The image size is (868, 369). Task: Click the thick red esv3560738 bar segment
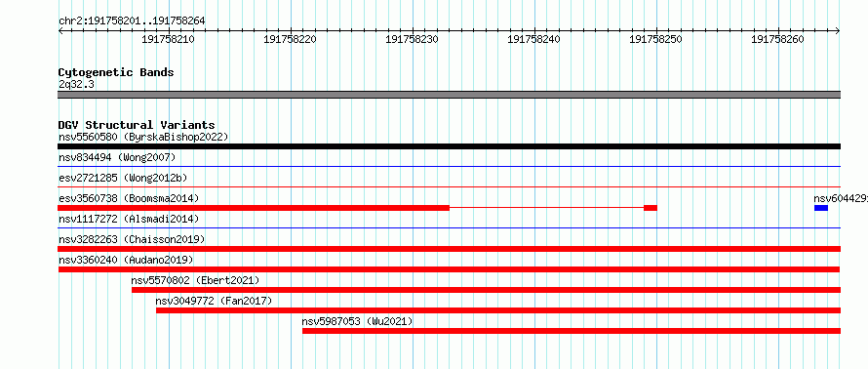[x=254, y=208]
